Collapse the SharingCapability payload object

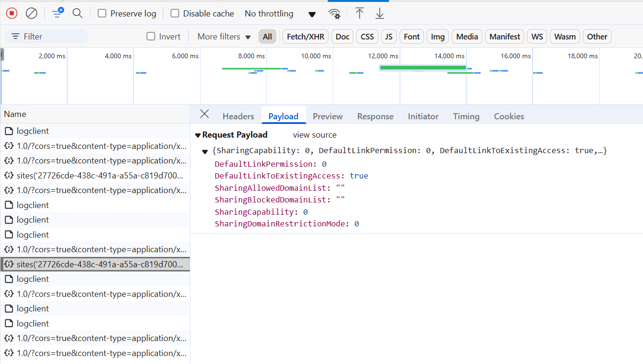(205, 151)
